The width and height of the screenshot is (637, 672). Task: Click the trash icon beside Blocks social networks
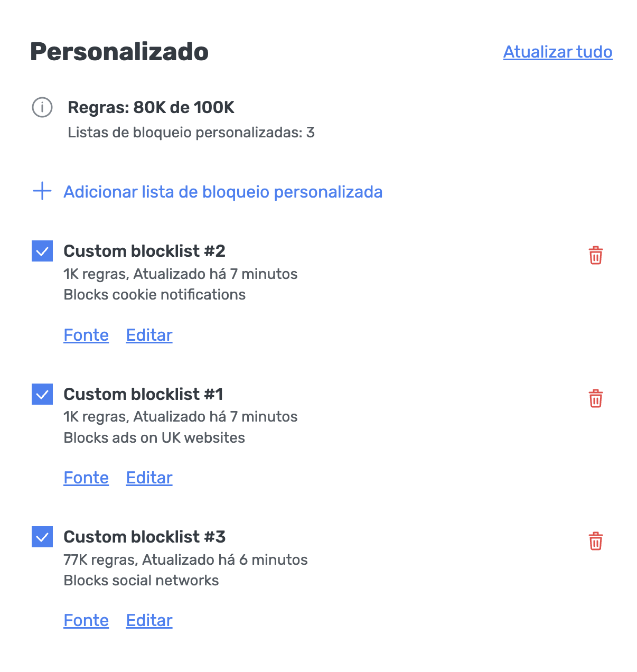tap(595, 541)
